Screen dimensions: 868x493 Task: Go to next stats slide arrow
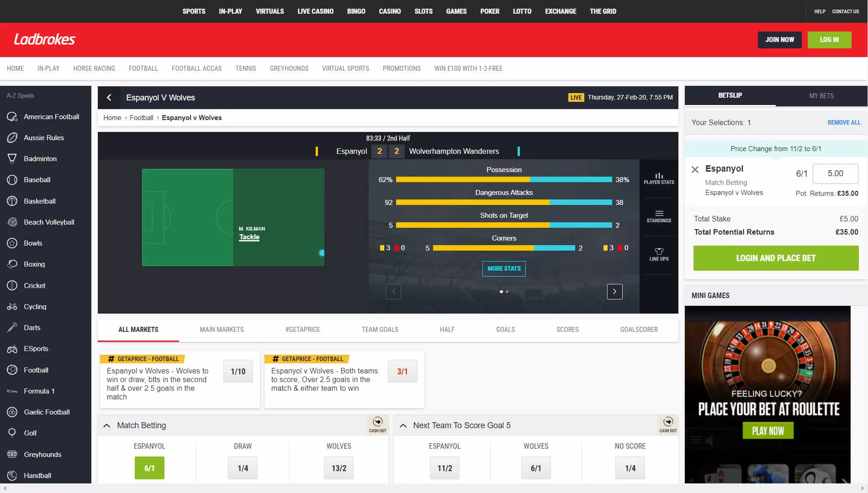614,291
